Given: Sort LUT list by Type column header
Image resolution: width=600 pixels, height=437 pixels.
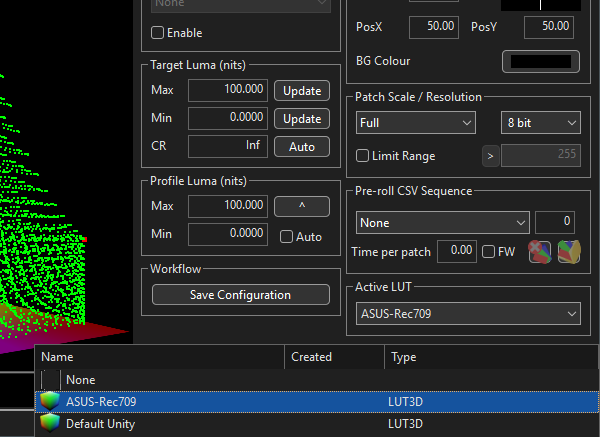Looking at the screenshot, I should point(492,357).
